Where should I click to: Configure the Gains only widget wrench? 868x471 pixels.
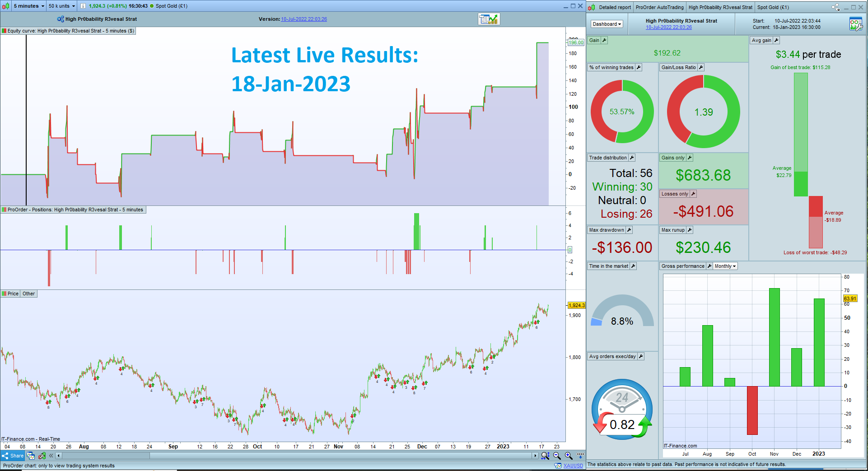(690, 158)
